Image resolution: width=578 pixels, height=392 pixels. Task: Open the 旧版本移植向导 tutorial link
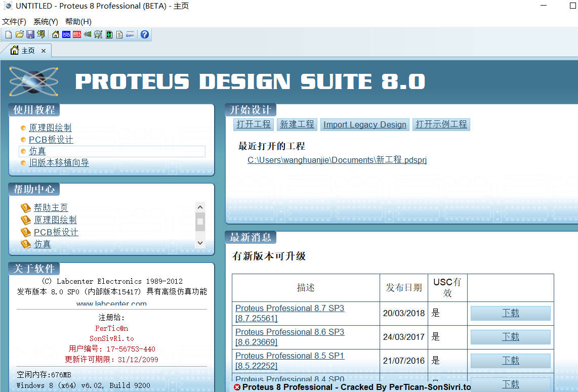coord(59,163)
